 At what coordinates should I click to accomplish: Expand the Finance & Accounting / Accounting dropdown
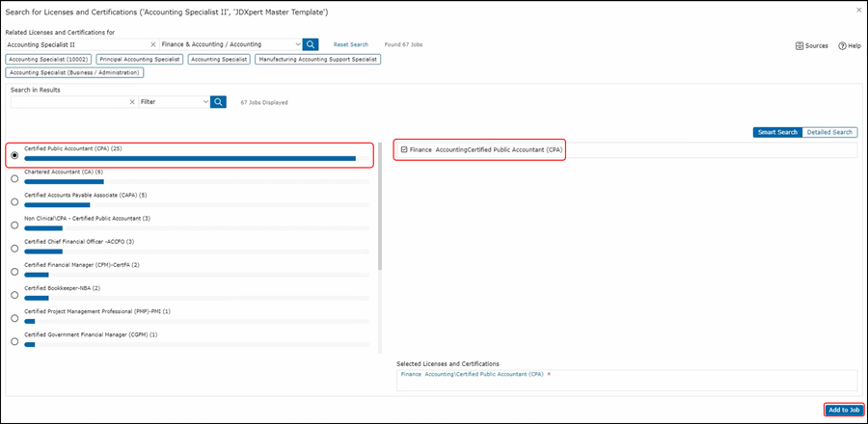point(295,44)
